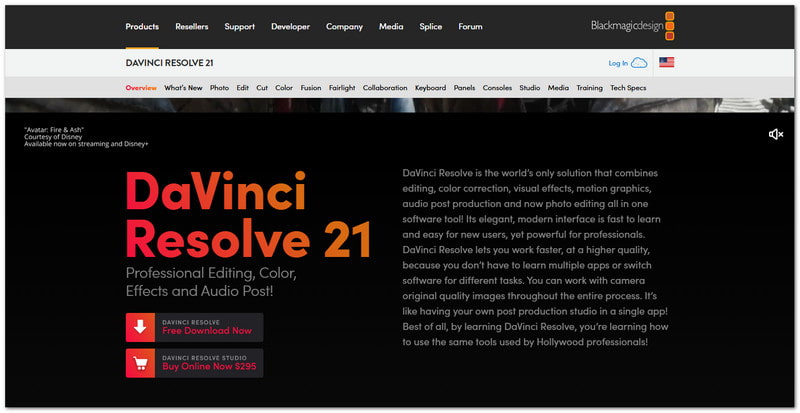Open the Color tab

click(x=284, y=88)
